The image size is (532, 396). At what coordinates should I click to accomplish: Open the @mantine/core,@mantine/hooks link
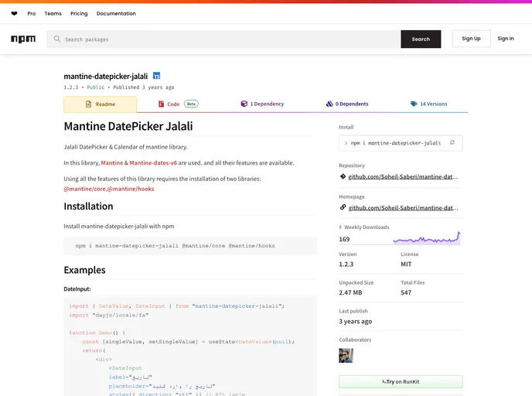tap(109, 189)
